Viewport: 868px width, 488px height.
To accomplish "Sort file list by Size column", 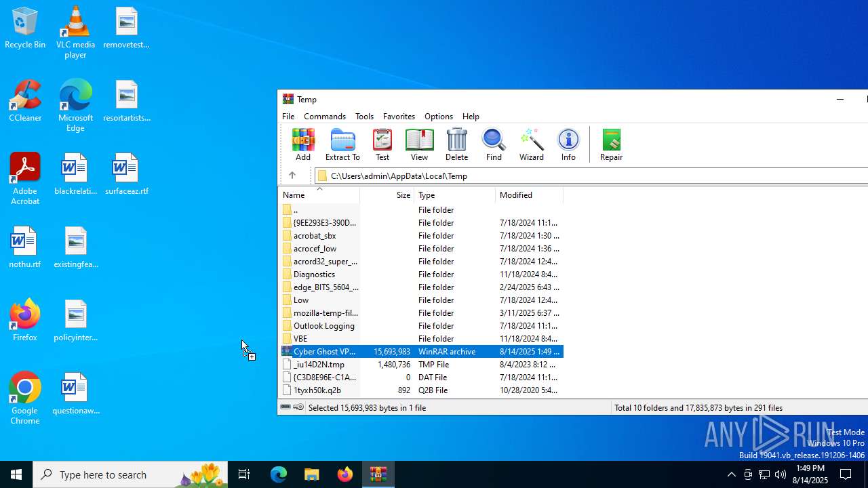I will coord(387,195).
